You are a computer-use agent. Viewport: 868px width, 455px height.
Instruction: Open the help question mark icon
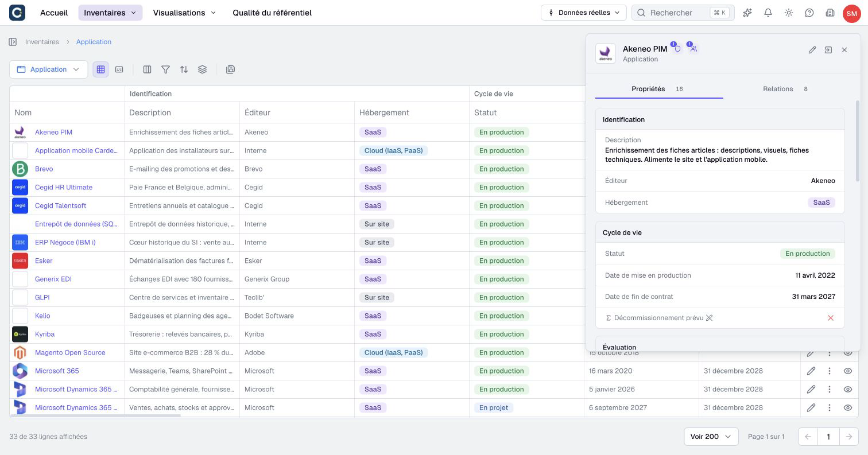[x=809, y=13]
